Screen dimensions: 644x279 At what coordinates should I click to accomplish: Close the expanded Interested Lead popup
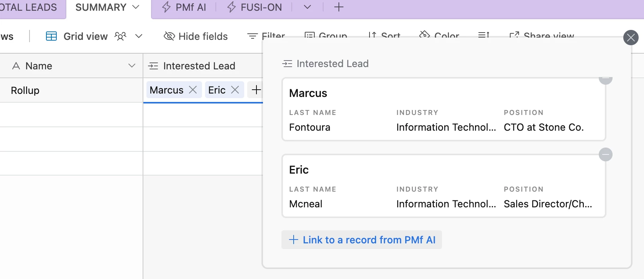coord(631,38)
